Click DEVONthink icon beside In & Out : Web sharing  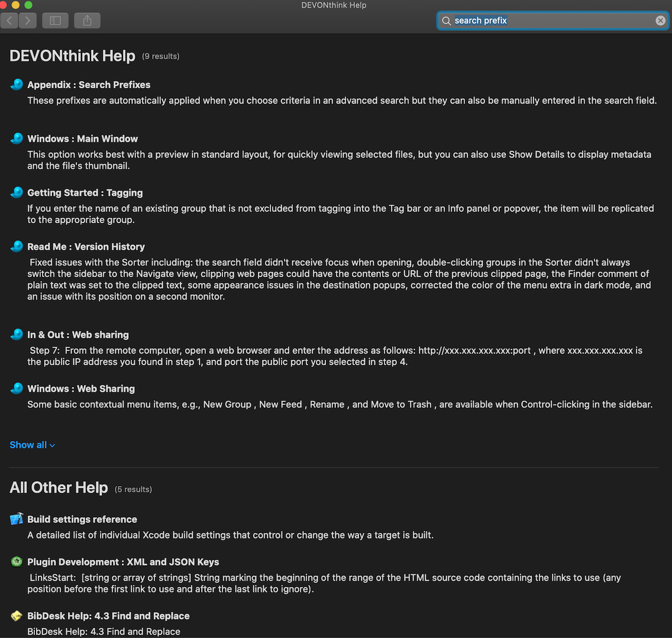click(x=17, y=334)
